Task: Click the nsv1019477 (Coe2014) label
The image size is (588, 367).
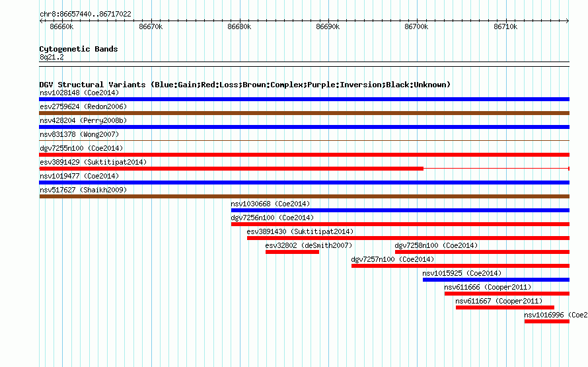Action: 79,176
